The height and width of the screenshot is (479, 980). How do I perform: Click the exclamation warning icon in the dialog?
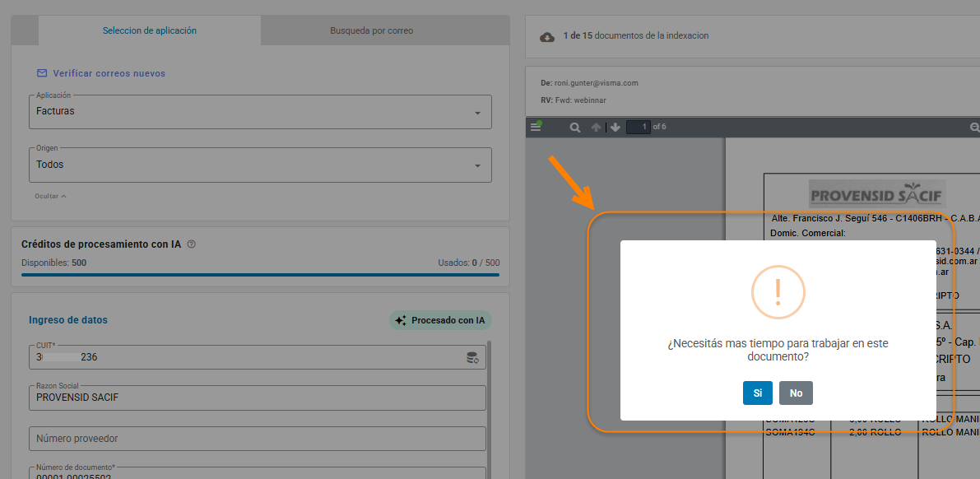point(778,292)
